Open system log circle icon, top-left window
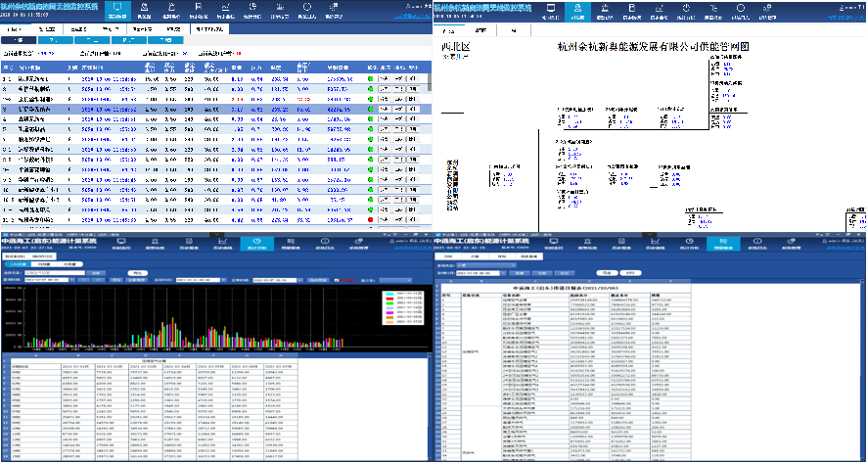868x463 pixels. click(306, 7)
